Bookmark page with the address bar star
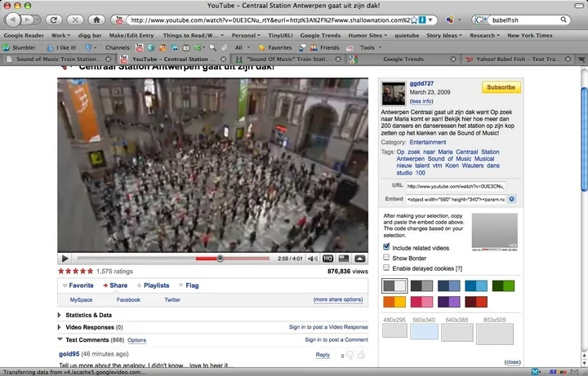The width and height of the screenshot is (588, 376). coord(414,20)
